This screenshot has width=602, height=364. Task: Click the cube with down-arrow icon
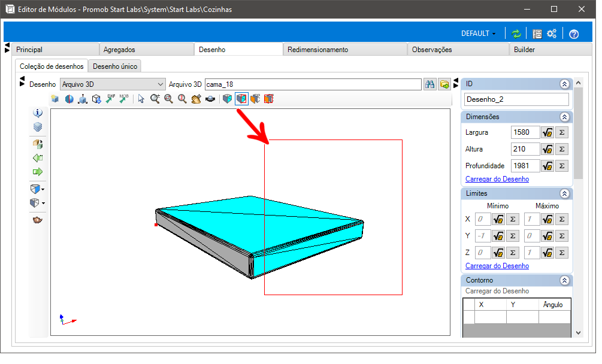coord(96,99)
